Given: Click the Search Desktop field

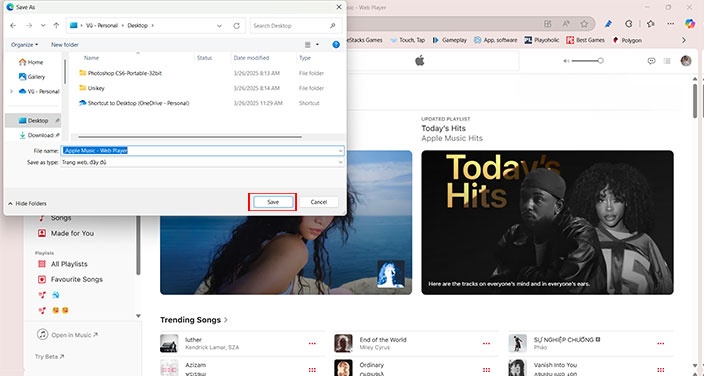Looking at the screenshot, I should (295, 26).
